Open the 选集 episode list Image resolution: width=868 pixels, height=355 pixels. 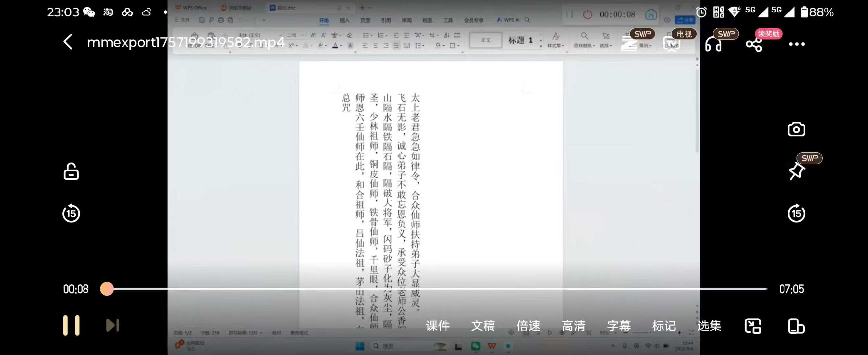pos(709,326)
